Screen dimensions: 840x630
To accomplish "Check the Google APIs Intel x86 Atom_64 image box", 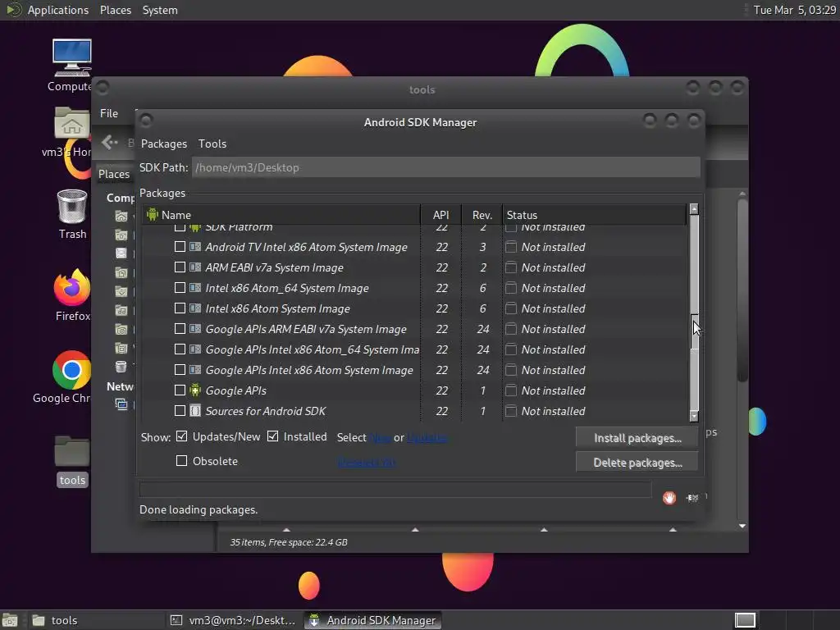I will [180, 349].
